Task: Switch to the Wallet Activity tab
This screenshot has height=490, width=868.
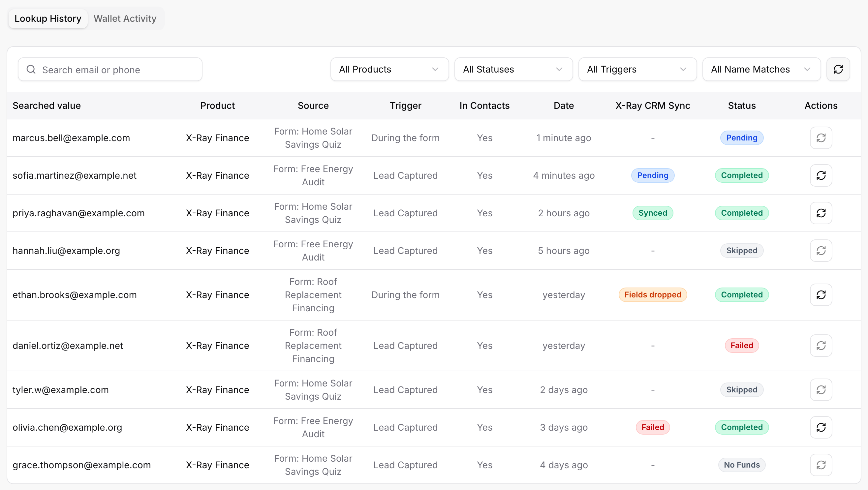Action: click(125, 18)
